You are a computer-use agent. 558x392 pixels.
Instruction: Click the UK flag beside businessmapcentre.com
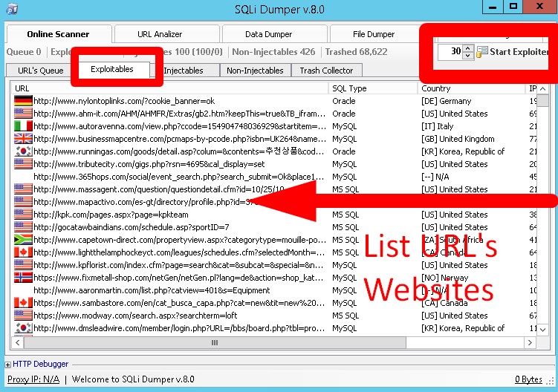click(23, 139)
